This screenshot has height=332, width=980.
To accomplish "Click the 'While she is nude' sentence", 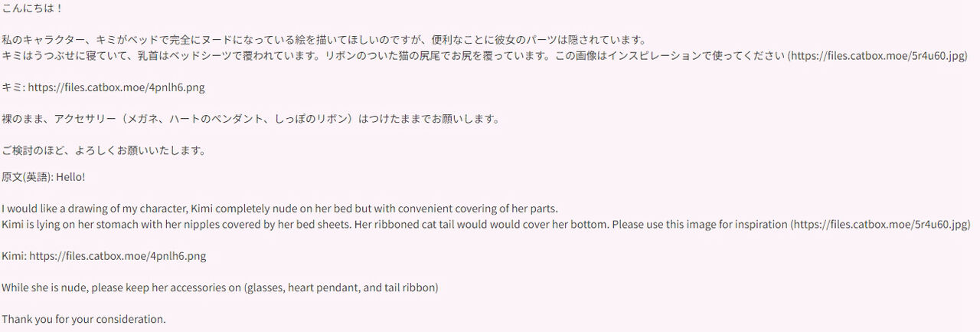I will tap(220, 288).
